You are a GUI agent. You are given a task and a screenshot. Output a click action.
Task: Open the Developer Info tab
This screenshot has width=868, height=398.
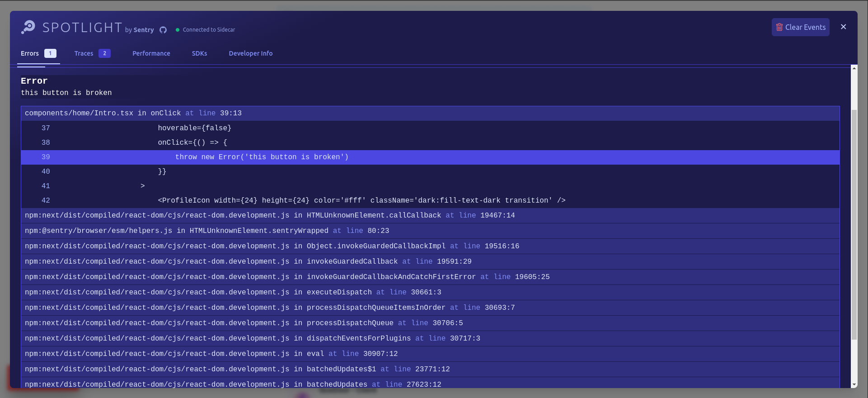251,53
